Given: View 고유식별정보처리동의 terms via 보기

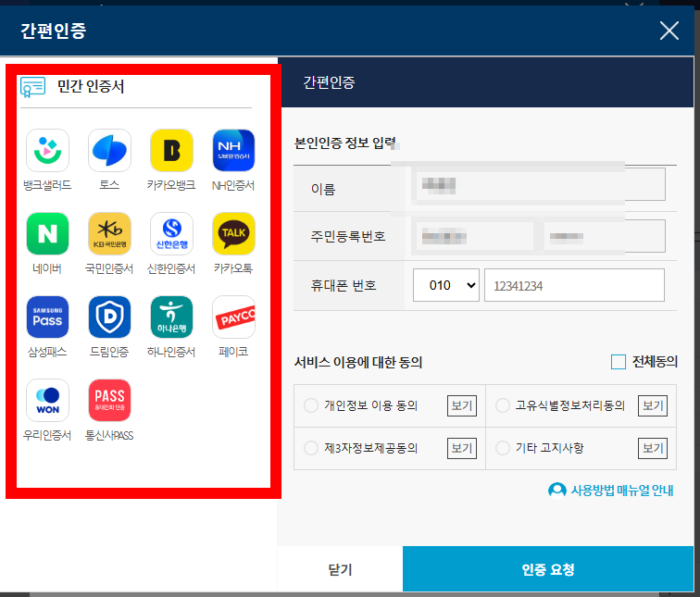Looking at the screenshot, I should click(653, 405).
